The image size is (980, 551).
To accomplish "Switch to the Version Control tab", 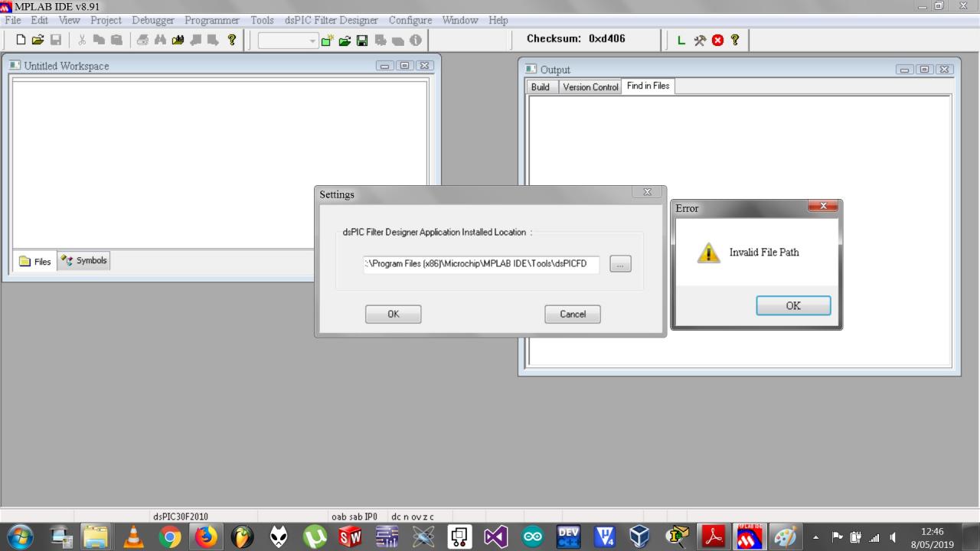I will pyautogui.click(x=590, y=87).
